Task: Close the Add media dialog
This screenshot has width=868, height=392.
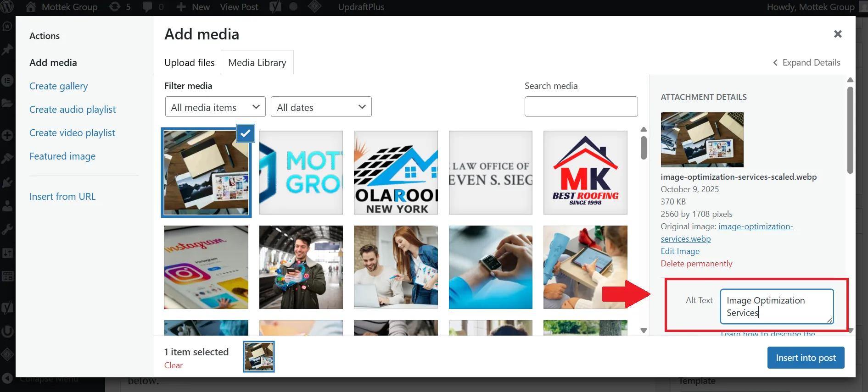Action: coord(838,34)
